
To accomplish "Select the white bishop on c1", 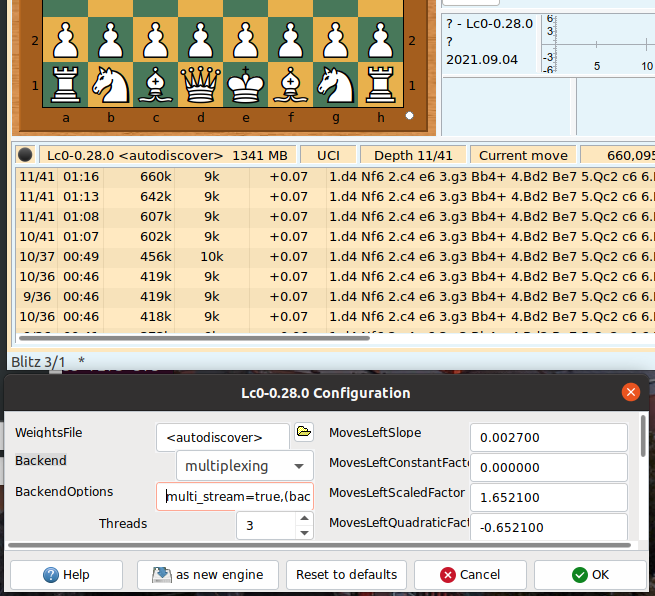I will click(155, 85).
